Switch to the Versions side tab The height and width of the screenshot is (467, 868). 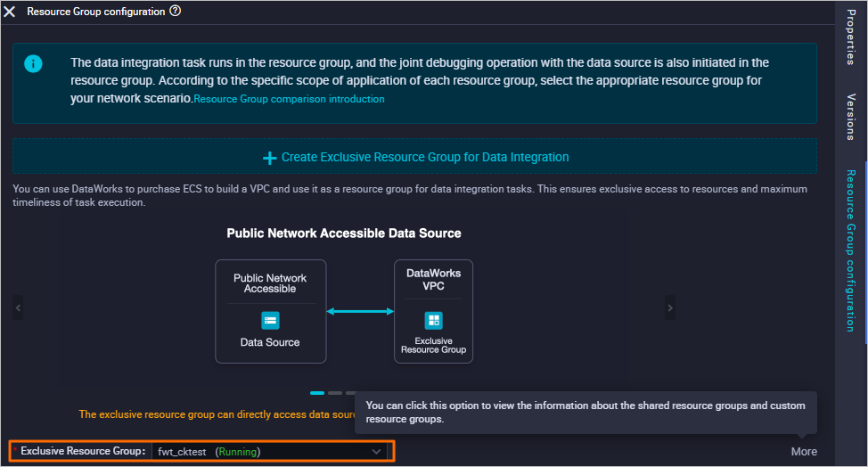tap(851, 117)
